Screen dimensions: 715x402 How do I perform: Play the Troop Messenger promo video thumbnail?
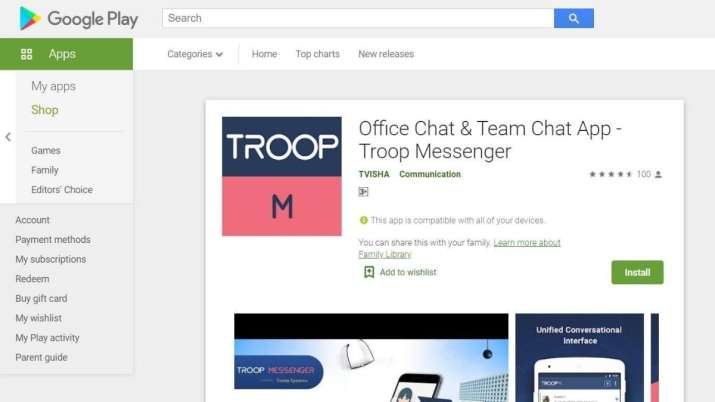tap(371, 358)
